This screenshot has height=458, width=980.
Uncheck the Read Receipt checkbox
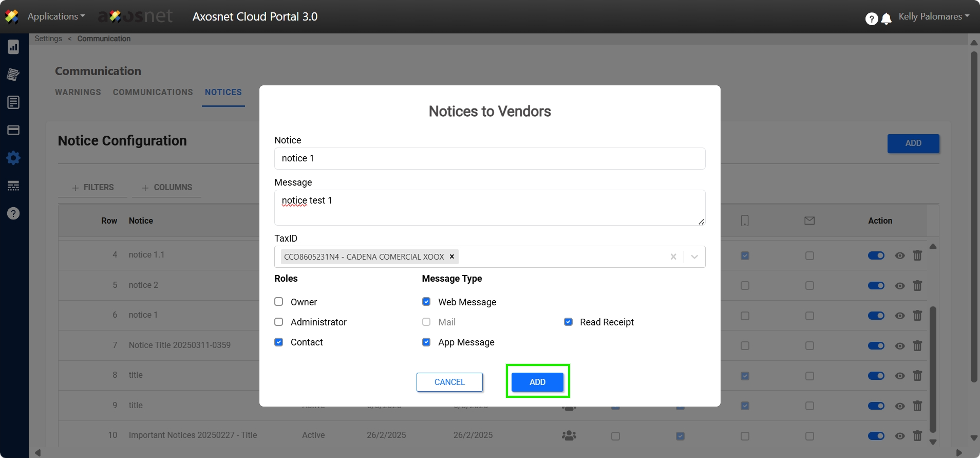(568, 322)
